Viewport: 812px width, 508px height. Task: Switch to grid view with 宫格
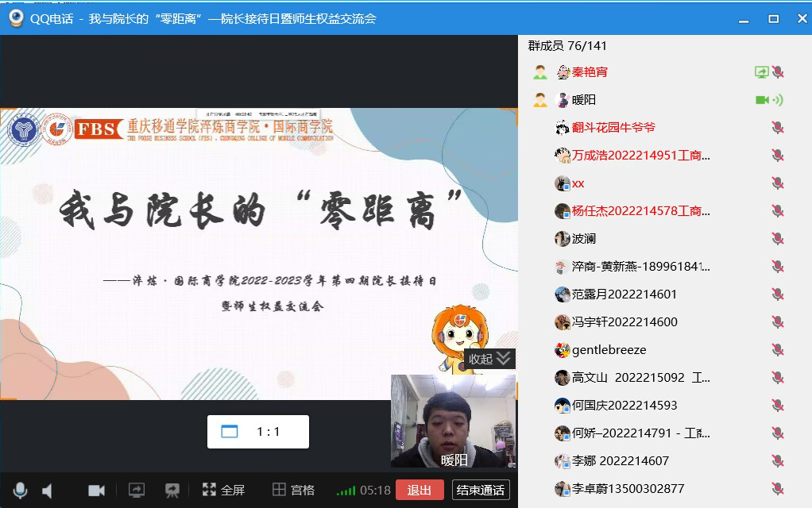click(293, 491)
